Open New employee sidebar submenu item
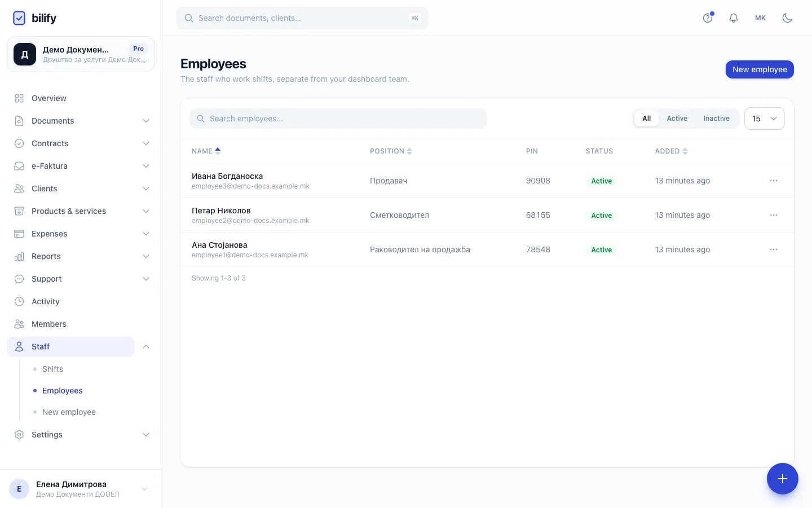Screen dimensions: 812x508 click(69, 412)
